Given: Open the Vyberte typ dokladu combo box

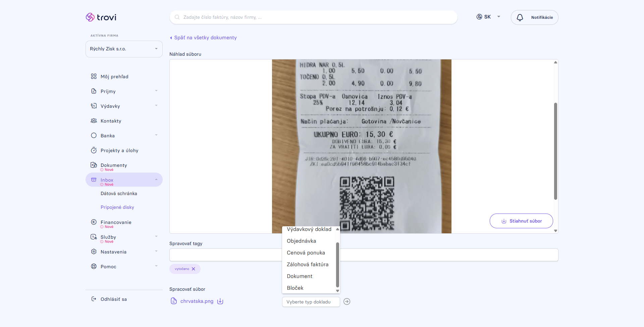Looking at the screenshot, I should coord(311,302).
